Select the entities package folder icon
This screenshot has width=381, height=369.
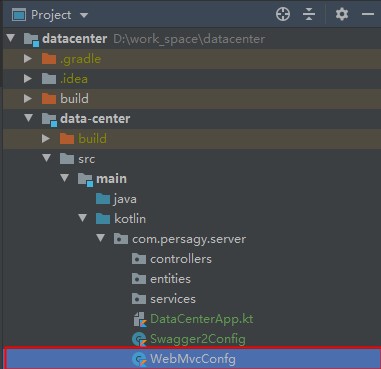click(x=139, y=279)
